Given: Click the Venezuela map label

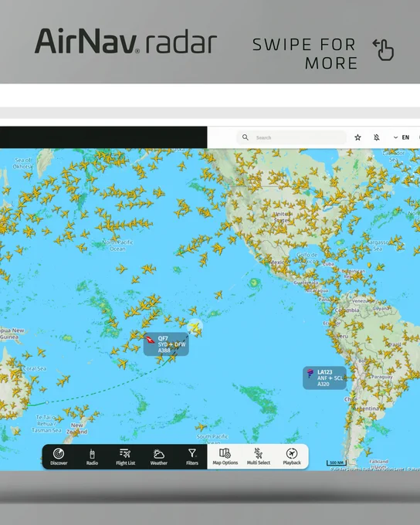Looking at the screenshot, I should 364,300.
